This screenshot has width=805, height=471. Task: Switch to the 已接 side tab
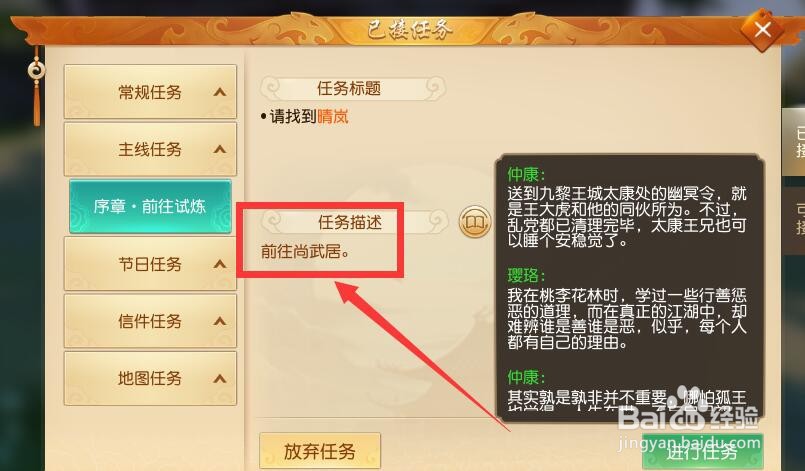[796, 142]
